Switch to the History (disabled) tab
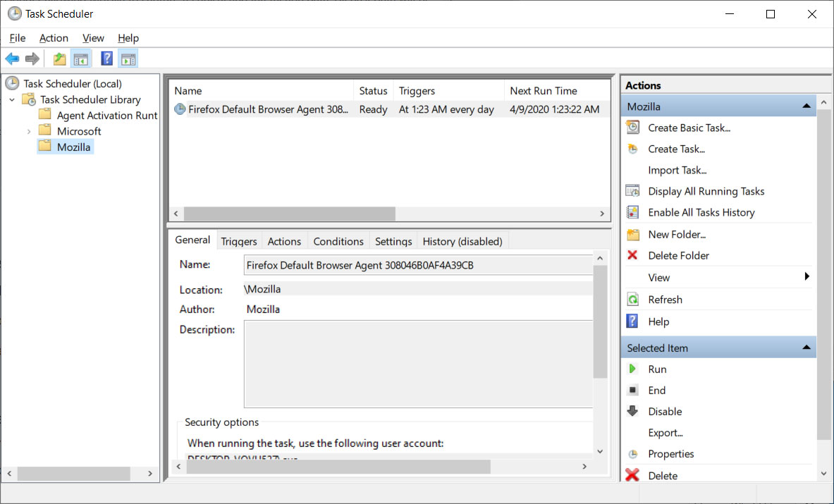834x504 pixels. tap(462, 241)
